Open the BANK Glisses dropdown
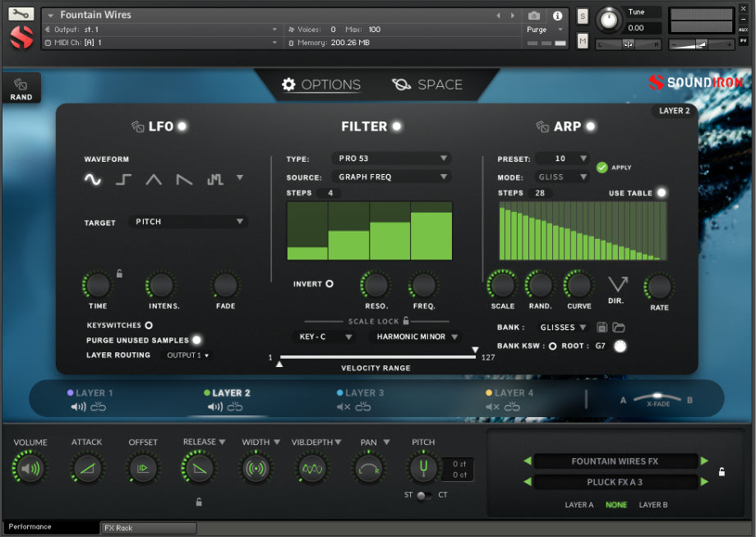The width and height of the screenshot is (756, 537). (563, 328)
